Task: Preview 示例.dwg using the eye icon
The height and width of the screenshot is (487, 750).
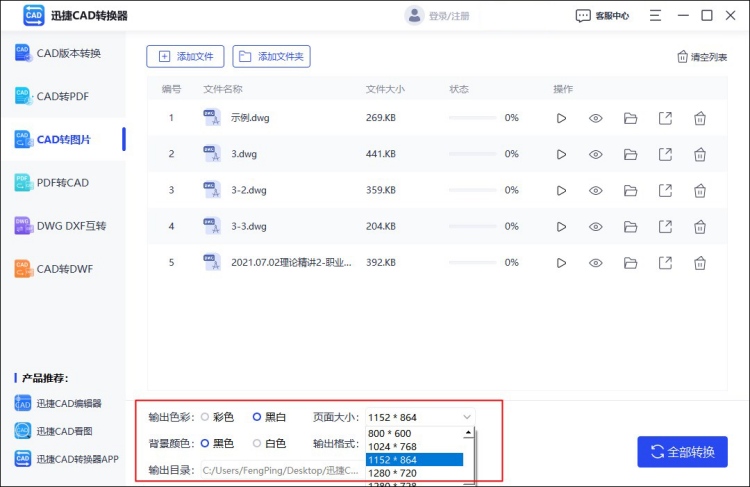Action: click(596, 118)
